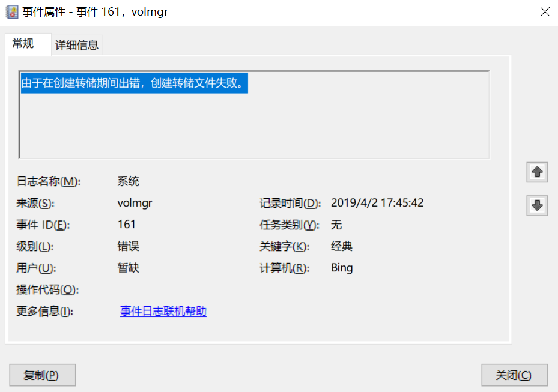Select the keyword value 经典
The height and width of the screenshot is (392, 558).
(x=342, y=246)
